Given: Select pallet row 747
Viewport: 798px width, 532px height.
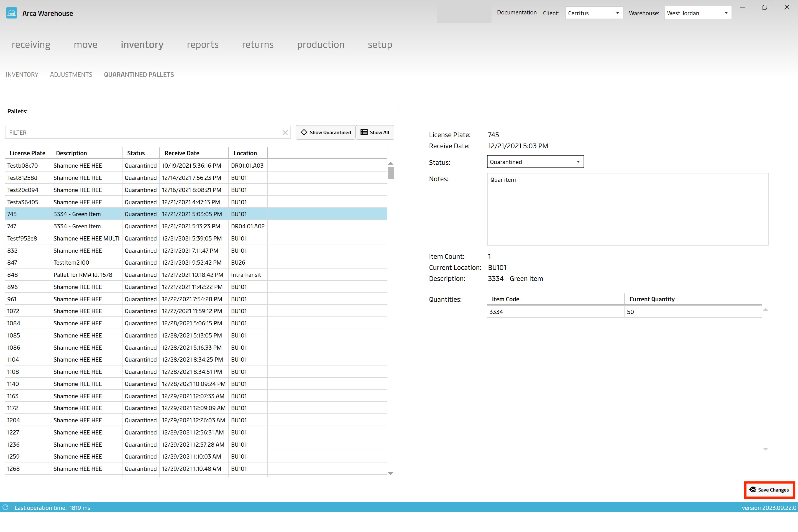Looking at the screenshot, I should [196, 226].
